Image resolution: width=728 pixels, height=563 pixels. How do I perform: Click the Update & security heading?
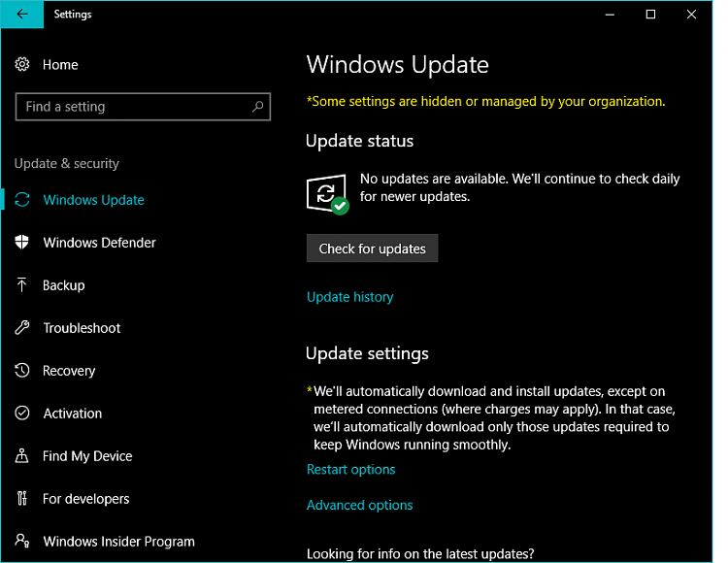click(x=66, y=163)
